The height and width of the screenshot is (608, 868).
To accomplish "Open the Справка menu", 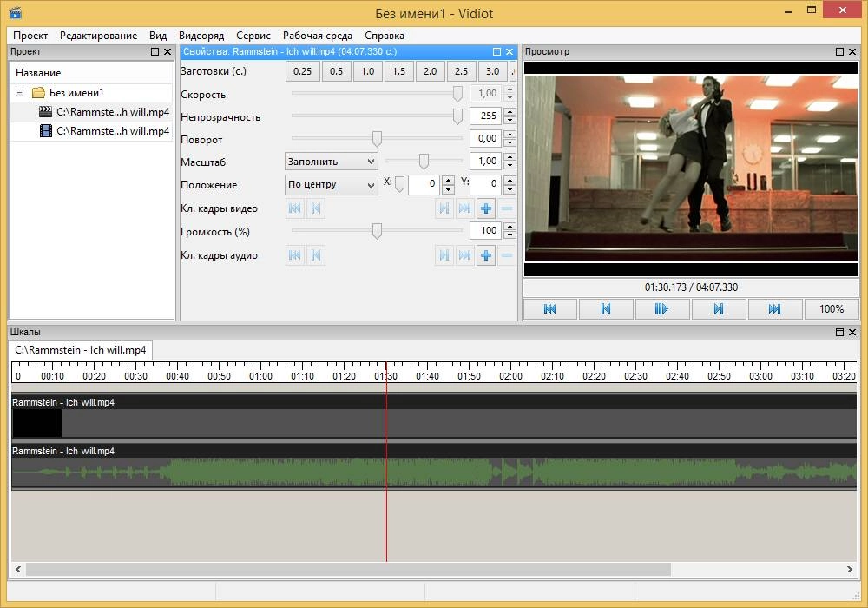I will 385,36.
